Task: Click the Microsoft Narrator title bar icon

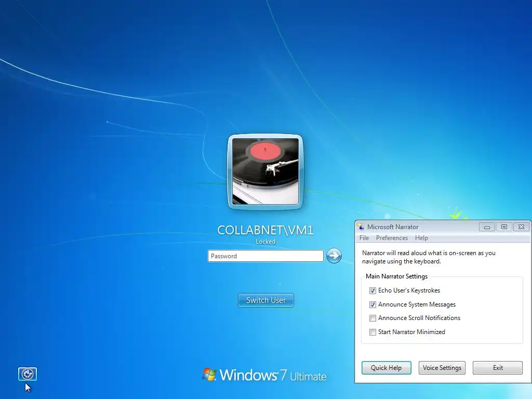Action: (x=361, y=227)
